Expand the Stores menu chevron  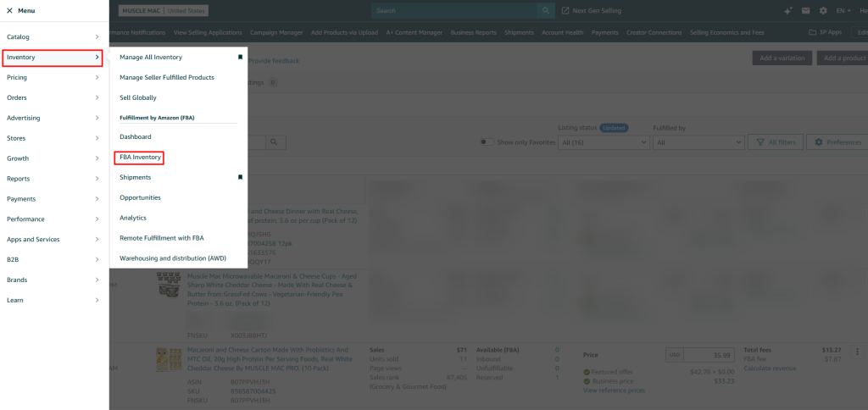(x=97, y=138)
